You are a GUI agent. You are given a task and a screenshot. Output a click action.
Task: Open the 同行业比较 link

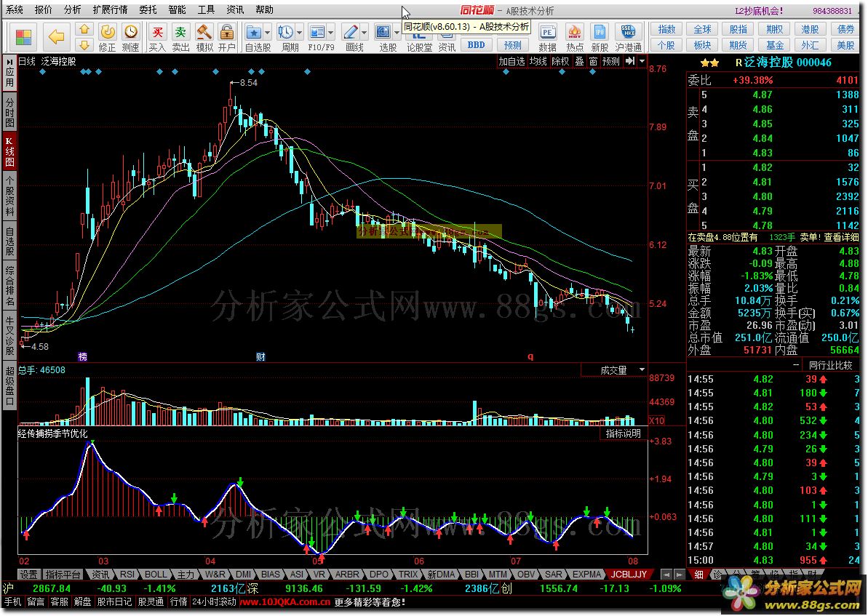[x=831, y=365]
